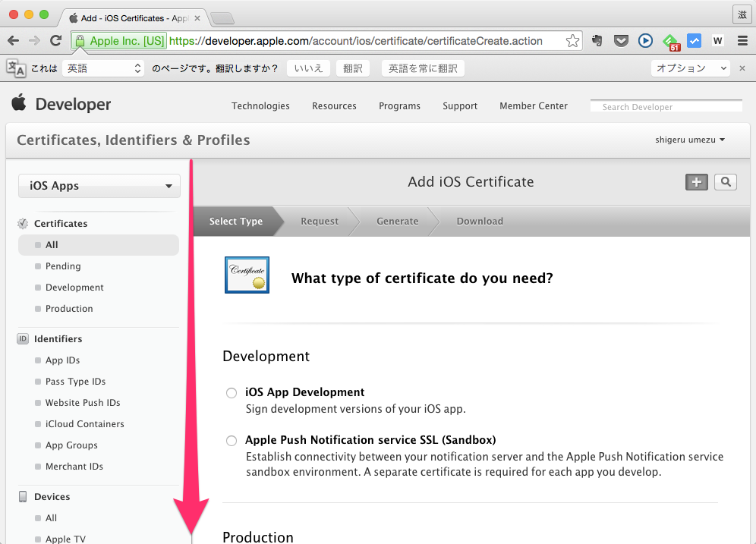Viewport: 756px width, 544px height.
Task: Open the Evernote elephant extension
Action: pyautogui.click(x=597, y=41)
